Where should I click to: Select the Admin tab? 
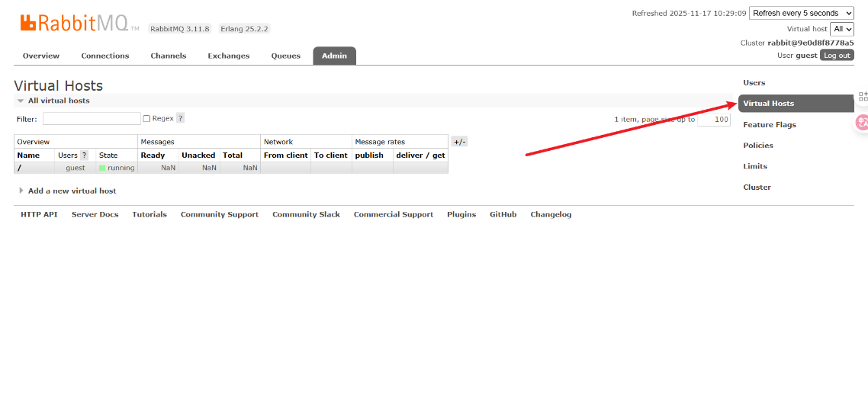click(334, 56)
